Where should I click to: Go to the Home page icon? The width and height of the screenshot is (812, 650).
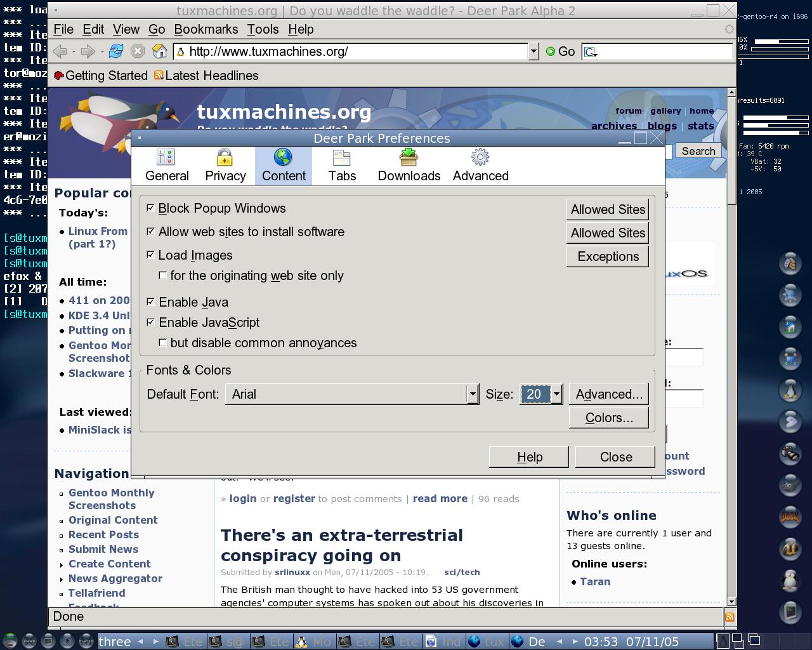pos(160,51)
